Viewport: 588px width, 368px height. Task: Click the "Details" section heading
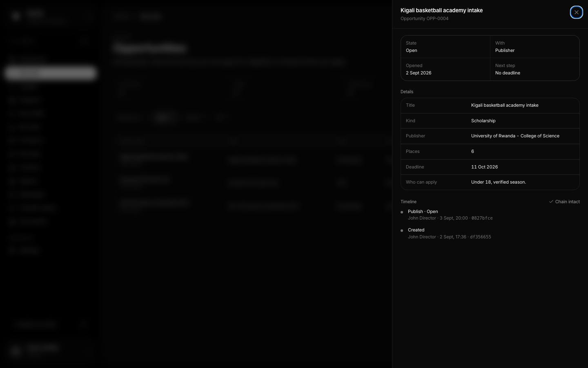407,92
